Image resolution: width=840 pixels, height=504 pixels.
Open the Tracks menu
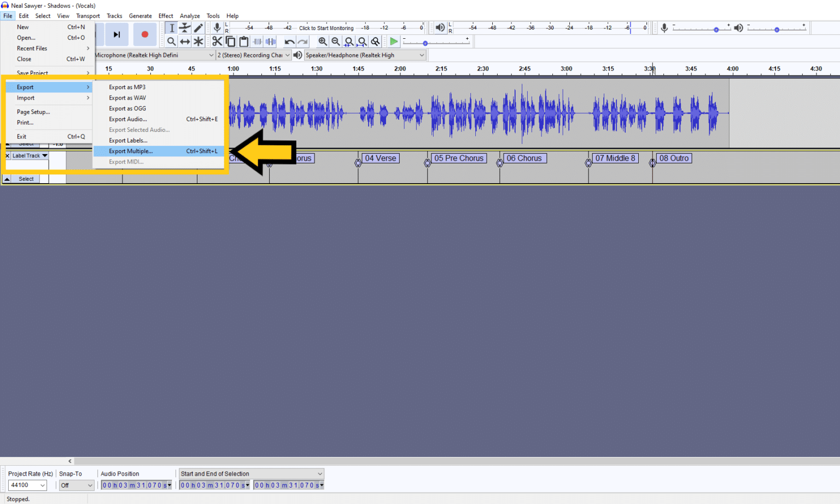coord(114,15)
